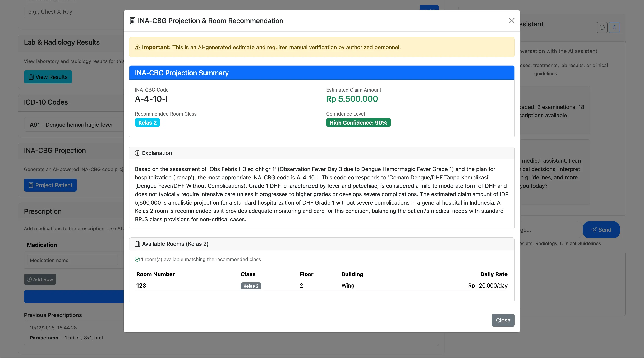Click the Kelas 2 class badge in the table
644x358 pixels.
pyautogui.click(x=251, y=286)
